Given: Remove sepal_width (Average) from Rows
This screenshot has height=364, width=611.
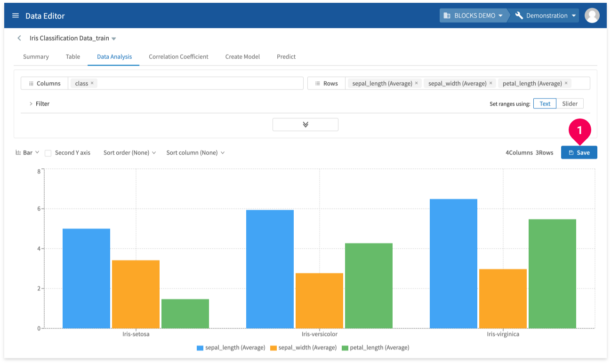Looking at the screenshot, I should click(490, 83).
